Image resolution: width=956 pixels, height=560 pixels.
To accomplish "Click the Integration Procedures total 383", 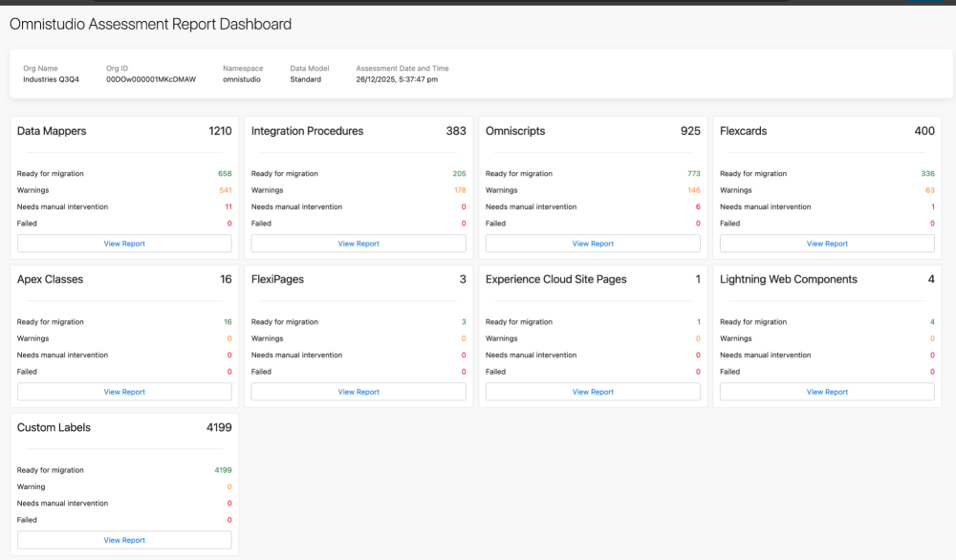I will 456,131.
